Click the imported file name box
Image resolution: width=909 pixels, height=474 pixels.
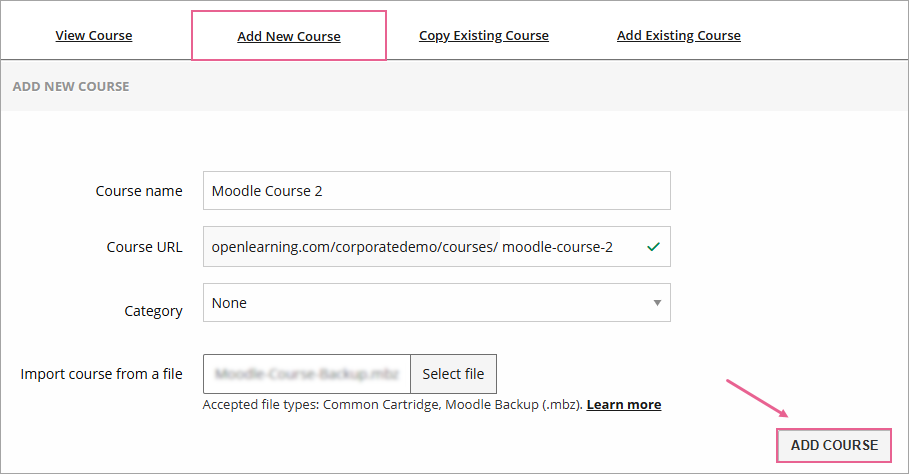click(x=306, y=374)
